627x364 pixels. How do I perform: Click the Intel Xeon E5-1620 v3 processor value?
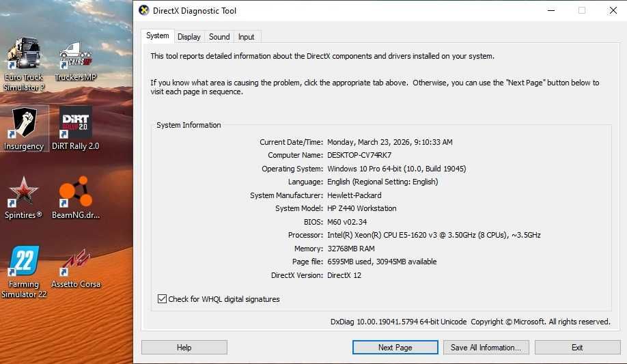point(434,235)
